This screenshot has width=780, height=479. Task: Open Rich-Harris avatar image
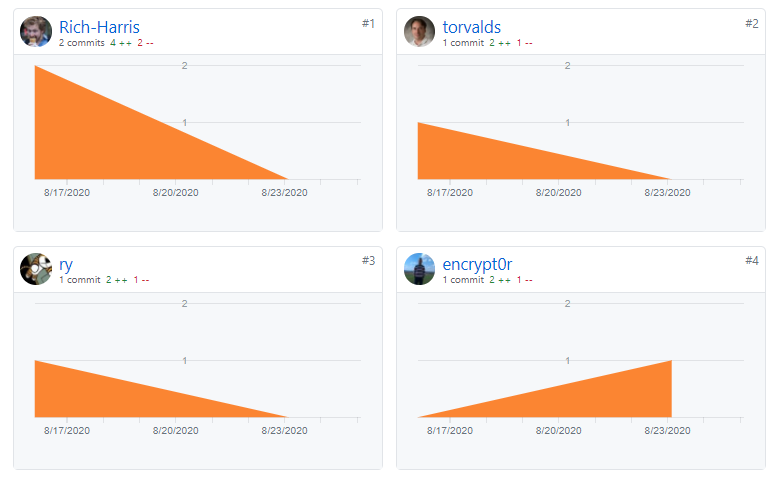coord(36,31)
